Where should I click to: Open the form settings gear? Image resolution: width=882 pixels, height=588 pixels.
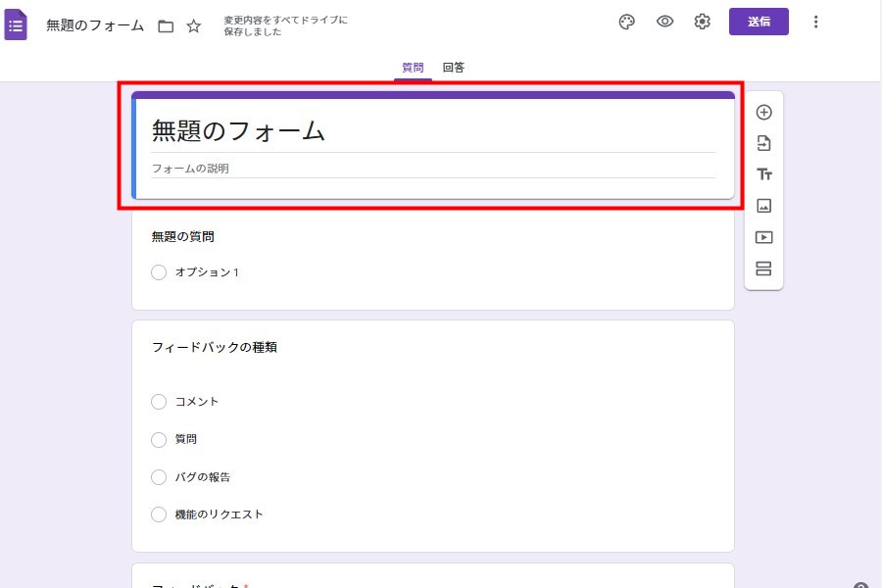click(703, 23)
